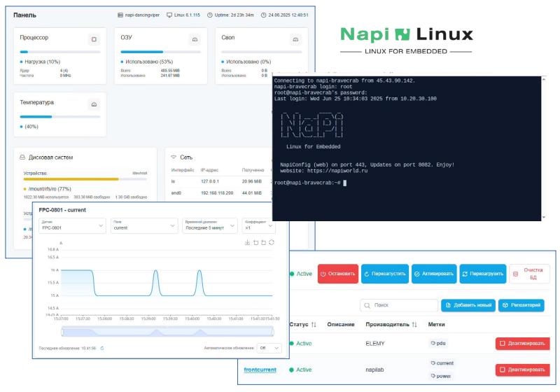The height and width of the screenshot is (392, 560).
Task: Expand the Временной диапазон dropdown
Action: coord(209,225)
